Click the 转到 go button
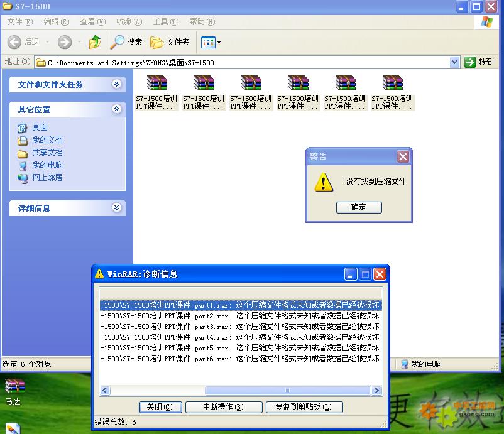The width and height of the screenshot is (504, 434). pyautogui.click(x=479, y=62)
